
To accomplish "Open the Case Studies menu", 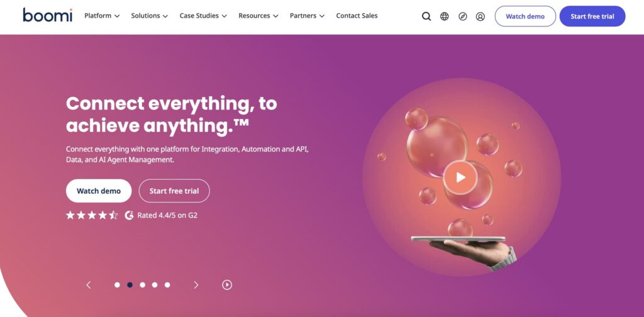I will (x=203, y=16).
